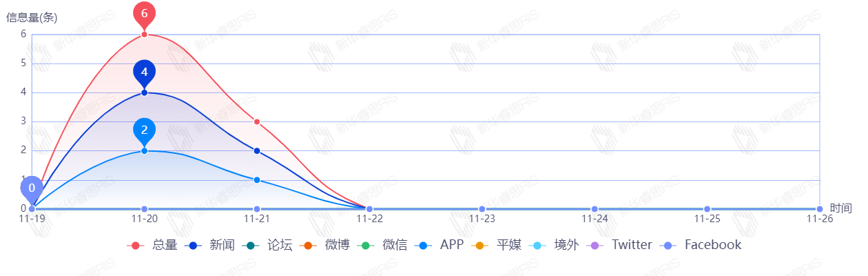Image resolution: width=868 pixels, height=276 pixels.
Task: Click the pin labeled 0 at 11-19
Action: point(32,188)
